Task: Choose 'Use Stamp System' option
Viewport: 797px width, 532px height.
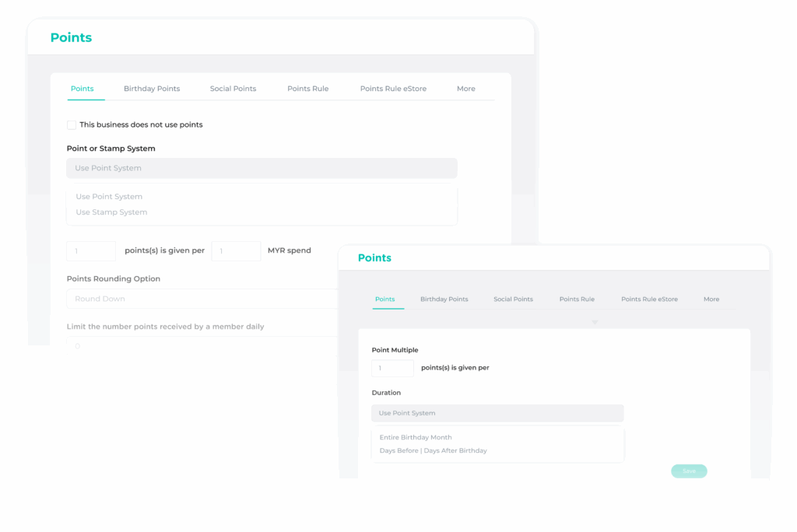Action: [x=111, y=212]
